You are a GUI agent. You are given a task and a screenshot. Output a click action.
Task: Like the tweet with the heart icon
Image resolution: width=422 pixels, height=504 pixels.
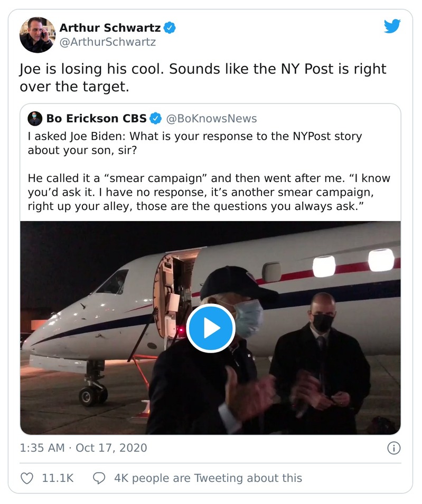(26, 478)
